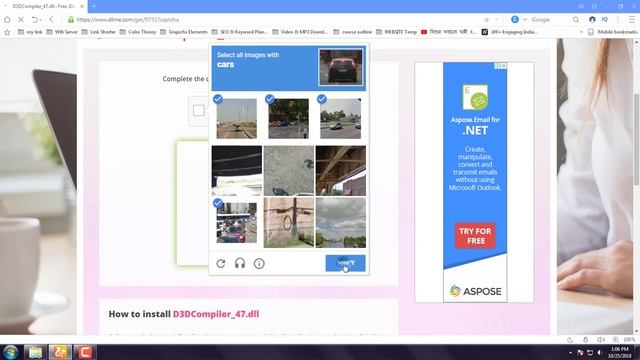Click the download icon in browser status bar
Screen dimensions: 640x360
pos(585,340)
